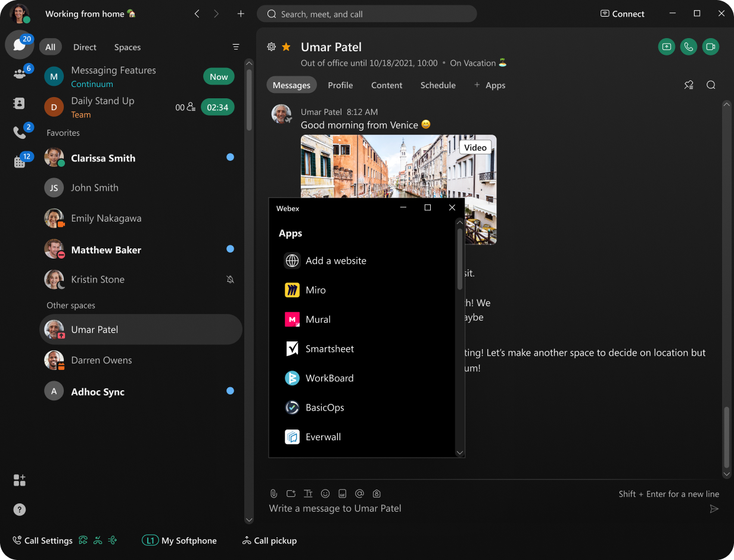Attach a file using the paperclip icon

tap(274, 493)
